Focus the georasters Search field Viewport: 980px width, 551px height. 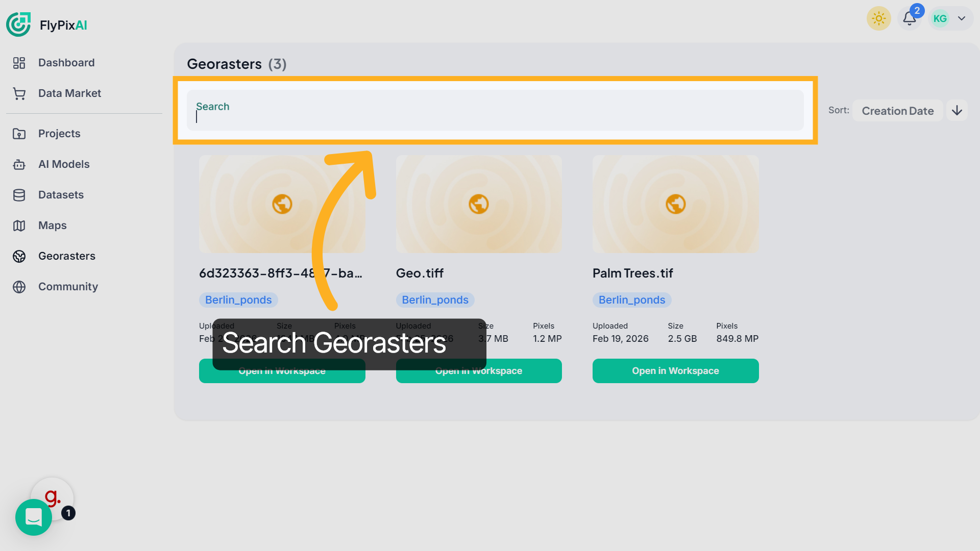[x=495, y=110]
